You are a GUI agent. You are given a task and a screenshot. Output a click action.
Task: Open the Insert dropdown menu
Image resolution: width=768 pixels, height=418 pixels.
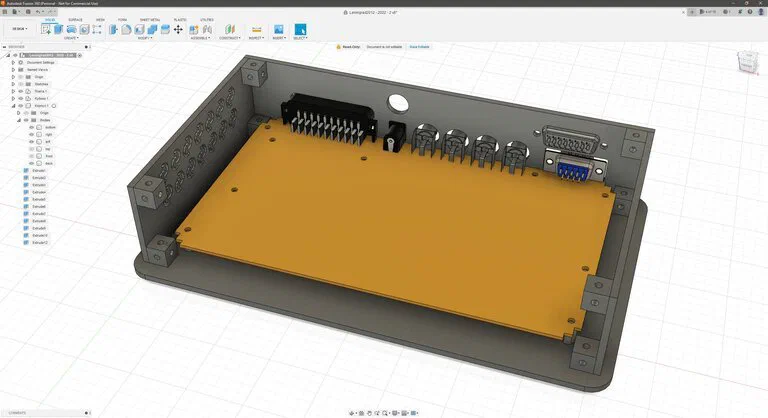279,38
